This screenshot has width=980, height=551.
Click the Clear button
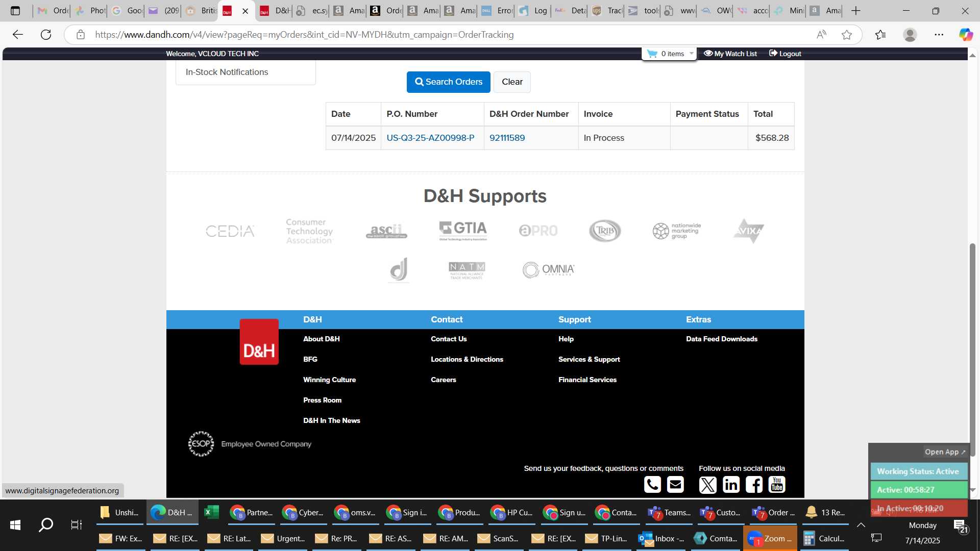(512, 82)
